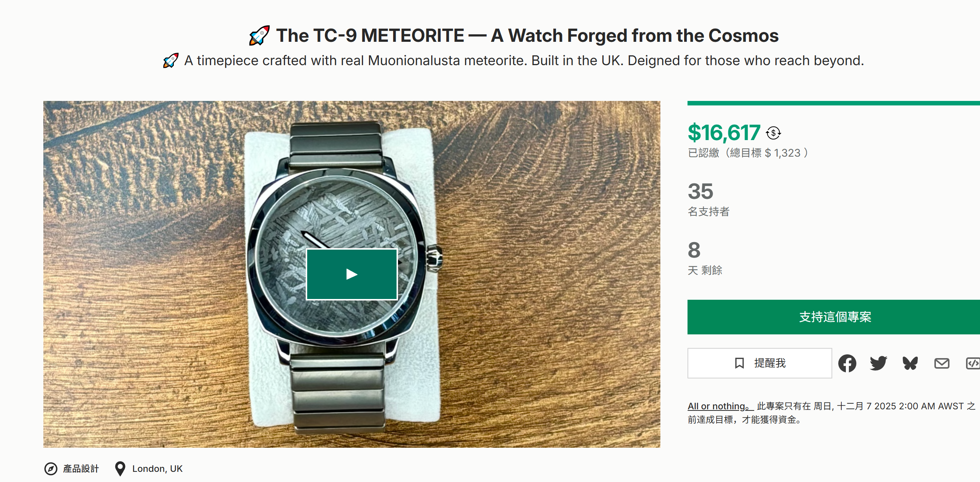
Task: Click the rocket emoji in the subtitle
Action: click(171, 61)
